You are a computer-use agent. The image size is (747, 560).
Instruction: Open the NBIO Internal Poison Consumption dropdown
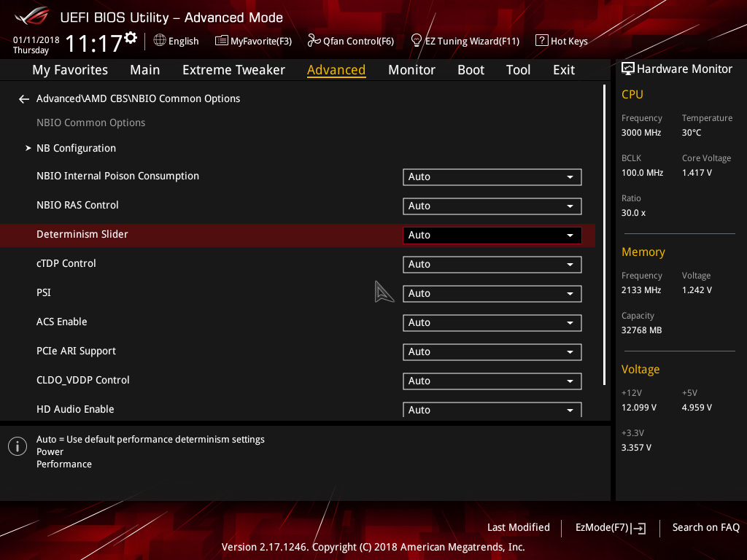pyautogui.click(x=492, y=176)
